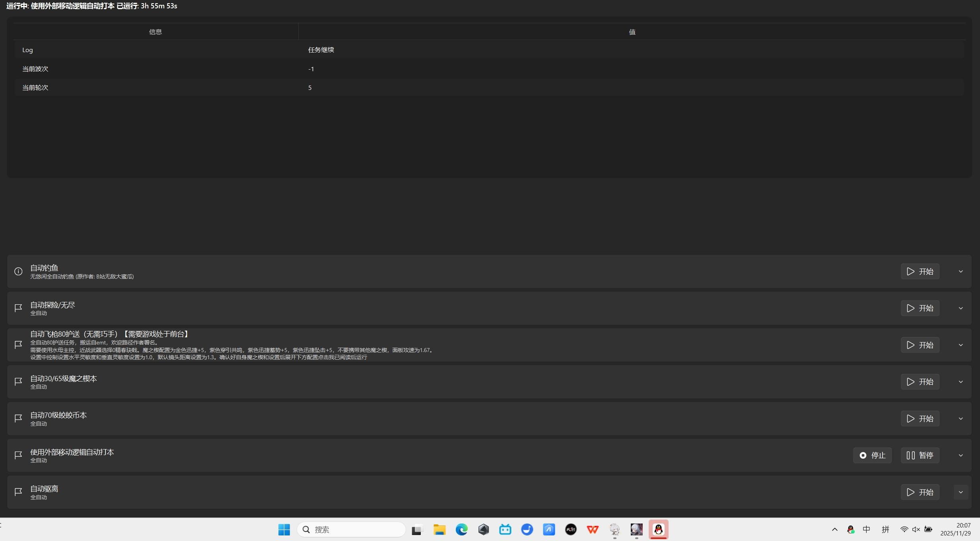980x541 pixels.
Task: Start the 自动70级皎皎币本 task
Action: [x=920, y=418]
